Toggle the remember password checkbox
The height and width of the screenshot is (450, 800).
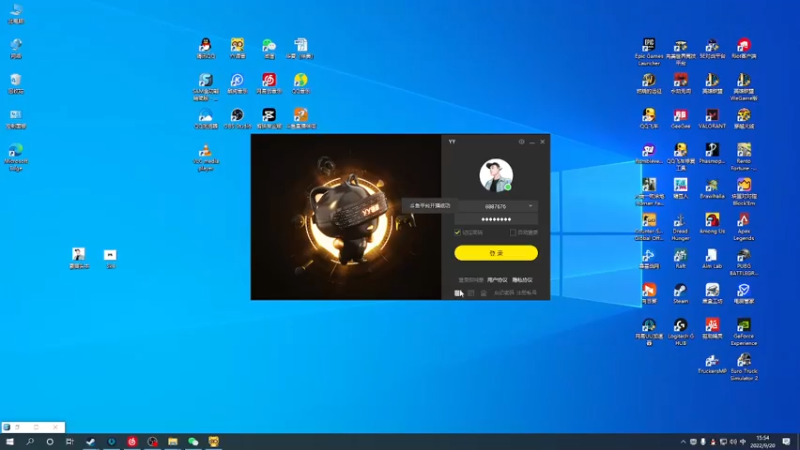[458, 233]
